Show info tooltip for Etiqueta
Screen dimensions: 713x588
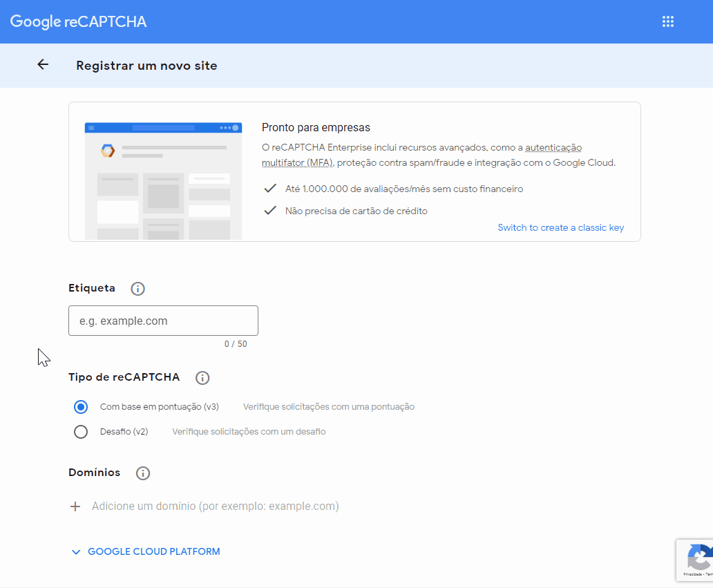137,289
